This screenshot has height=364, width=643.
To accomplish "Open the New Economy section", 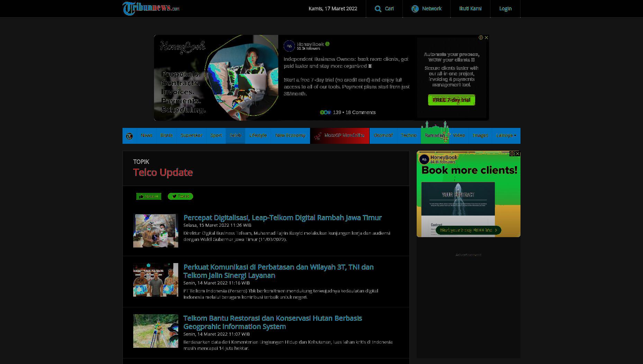I will 290,135.
